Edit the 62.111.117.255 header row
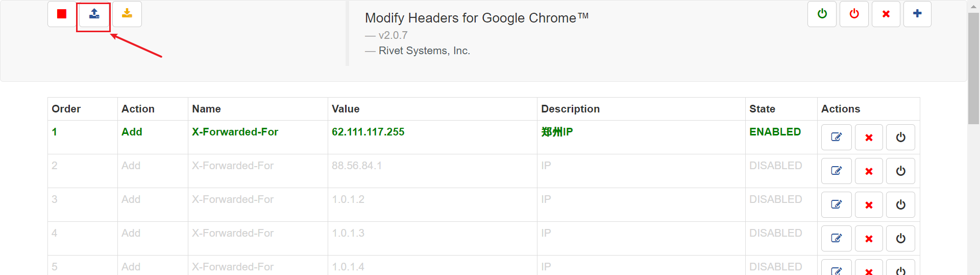980x275 pixels. click(836, 137)
